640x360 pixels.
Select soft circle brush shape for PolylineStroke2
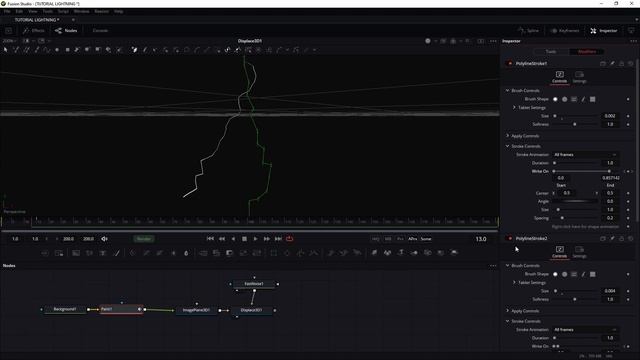click(x=555, y=274)
